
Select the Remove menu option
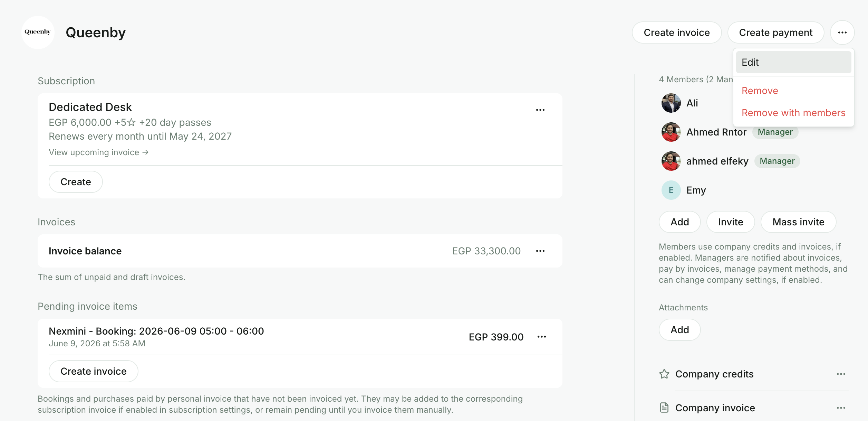click(760, 91)
